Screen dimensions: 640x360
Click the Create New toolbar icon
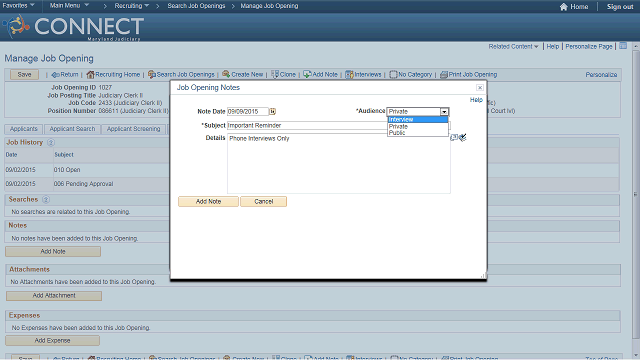(226, 74)
